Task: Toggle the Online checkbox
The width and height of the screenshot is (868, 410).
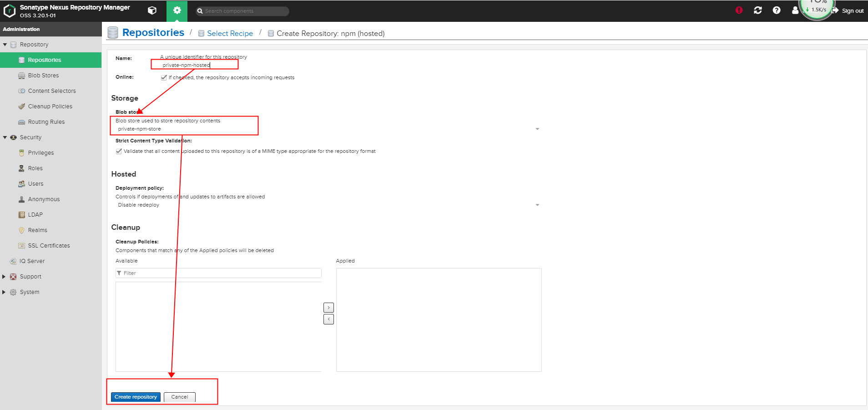Action: (x=164, y=77)
